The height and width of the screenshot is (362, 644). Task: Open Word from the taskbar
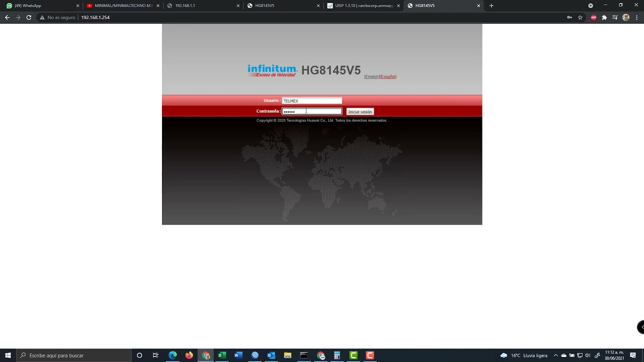pos(238,355)
